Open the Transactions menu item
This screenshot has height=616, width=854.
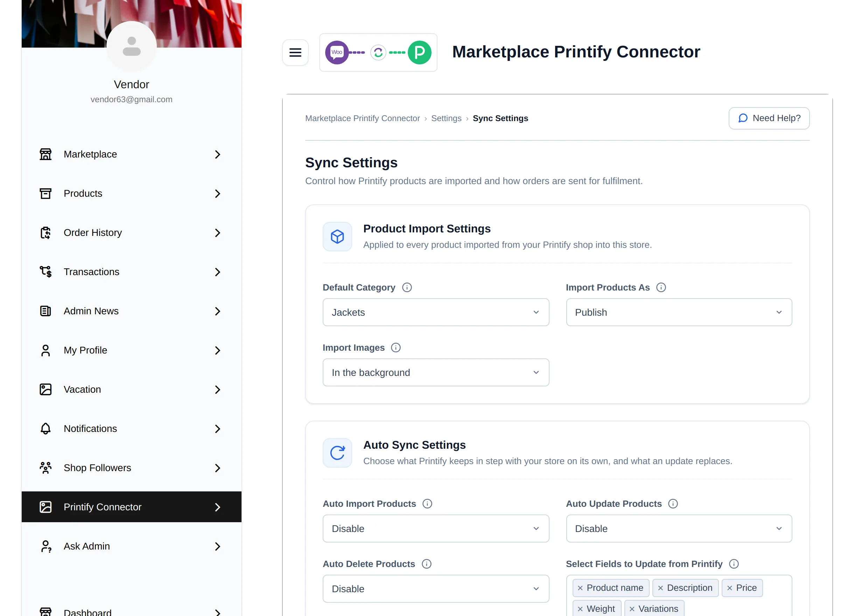[x=131, y=272]
